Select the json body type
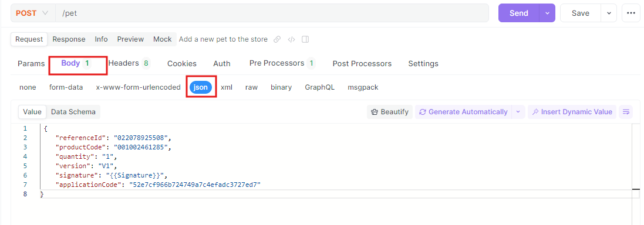The width and height of the screenshot is (644, 225). coord(201,87)
